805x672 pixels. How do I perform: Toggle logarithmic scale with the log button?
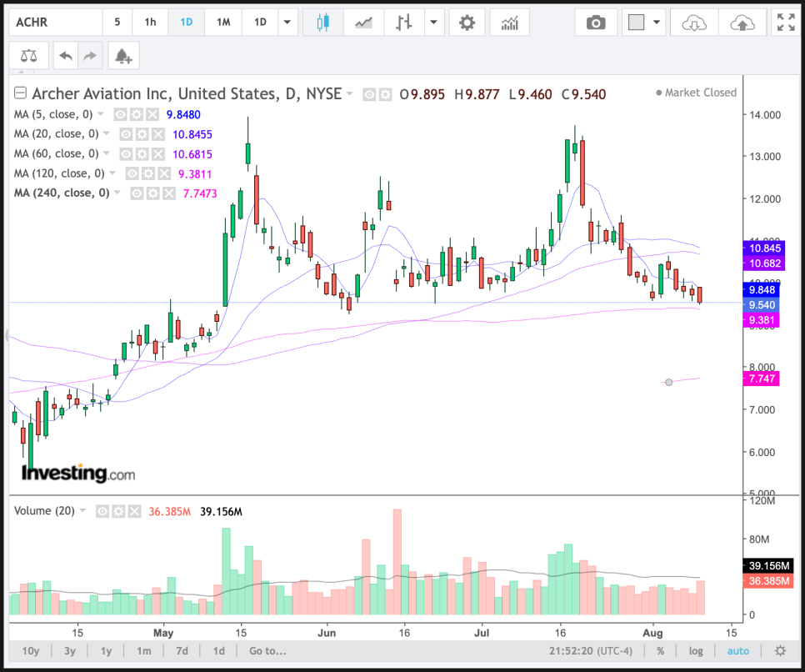696,651
